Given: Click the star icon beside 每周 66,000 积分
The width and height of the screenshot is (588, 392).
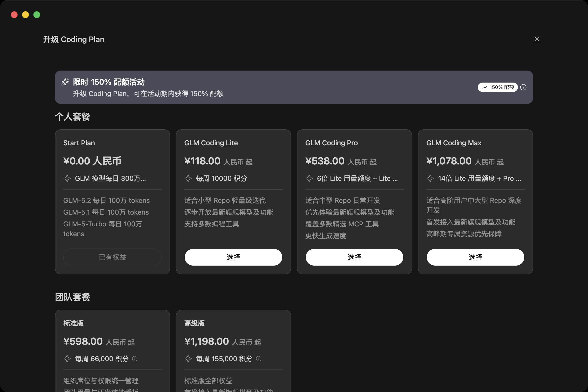Looking at the screenshot, I should [67, 359].
